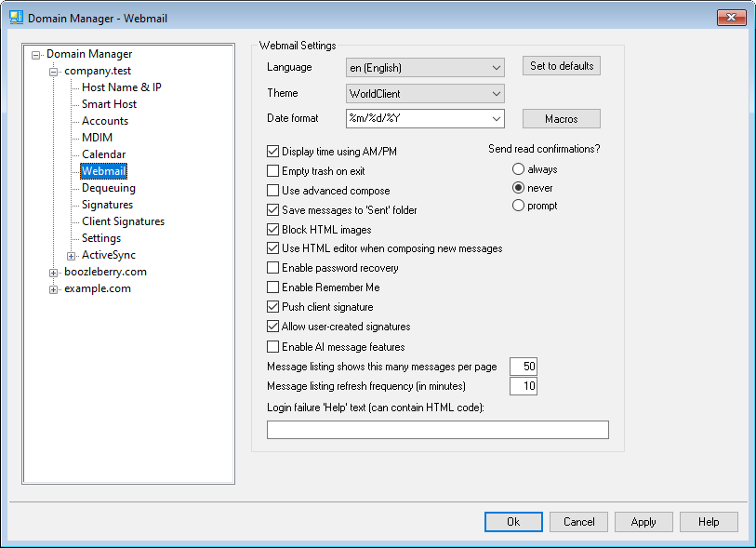Uncheck Block HTML images
Screen dimensions: 756x548
[273, 230]
